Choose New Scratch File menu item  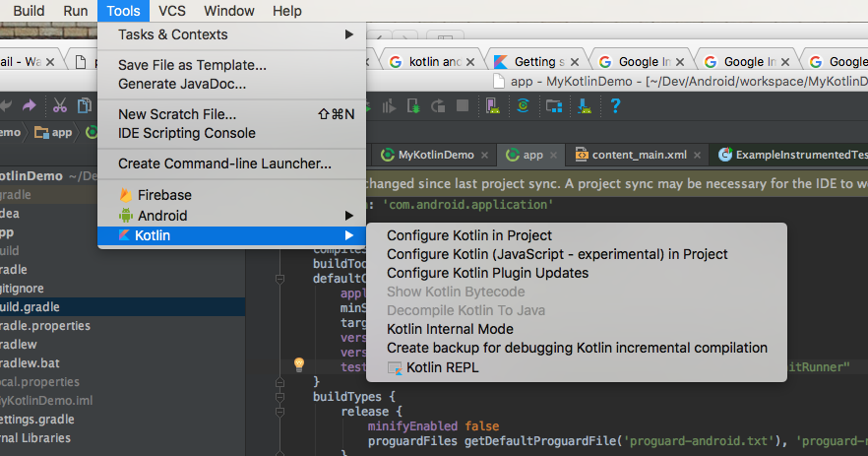[231, 114]
